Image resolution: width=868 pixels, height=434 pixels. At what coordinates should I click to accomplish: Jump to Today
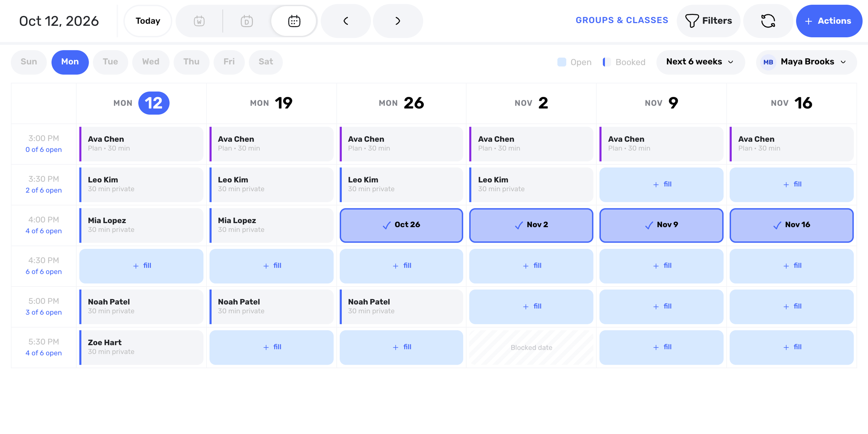pos(148,21)
